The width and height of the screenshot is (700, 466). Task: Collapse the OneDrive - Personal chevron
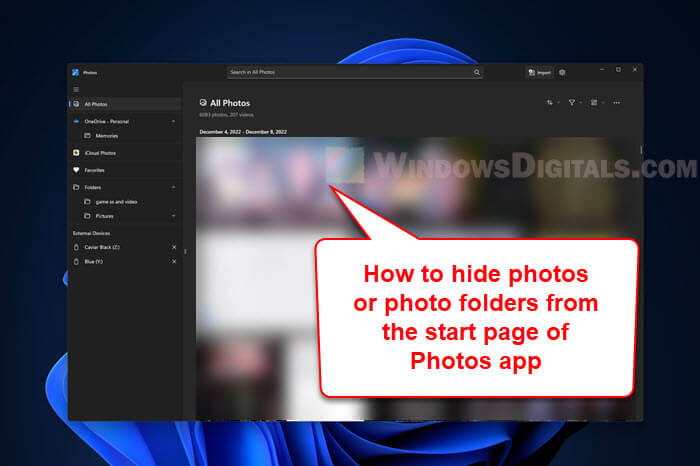tap(173, 121)
